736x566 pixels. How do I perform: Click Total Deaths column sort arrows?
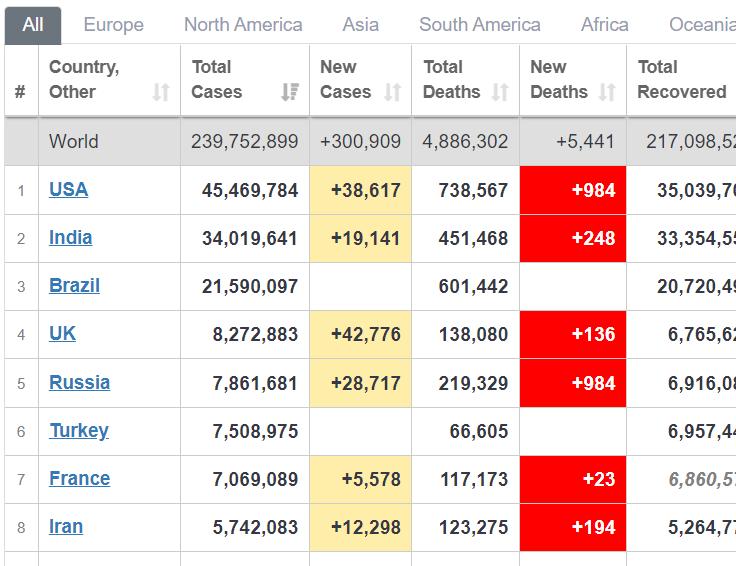click(501, 93)
